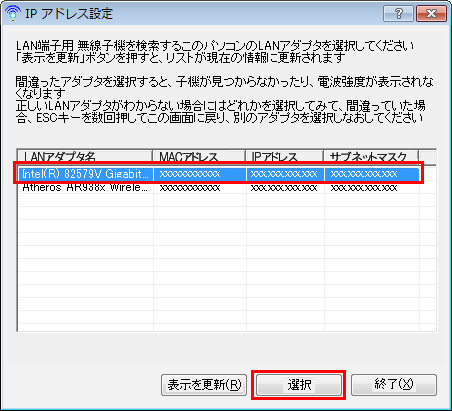This screenshot has width=452, height=411.
Task: Click the IP address cell of Atheros adapter
Action: pos(285,188)
